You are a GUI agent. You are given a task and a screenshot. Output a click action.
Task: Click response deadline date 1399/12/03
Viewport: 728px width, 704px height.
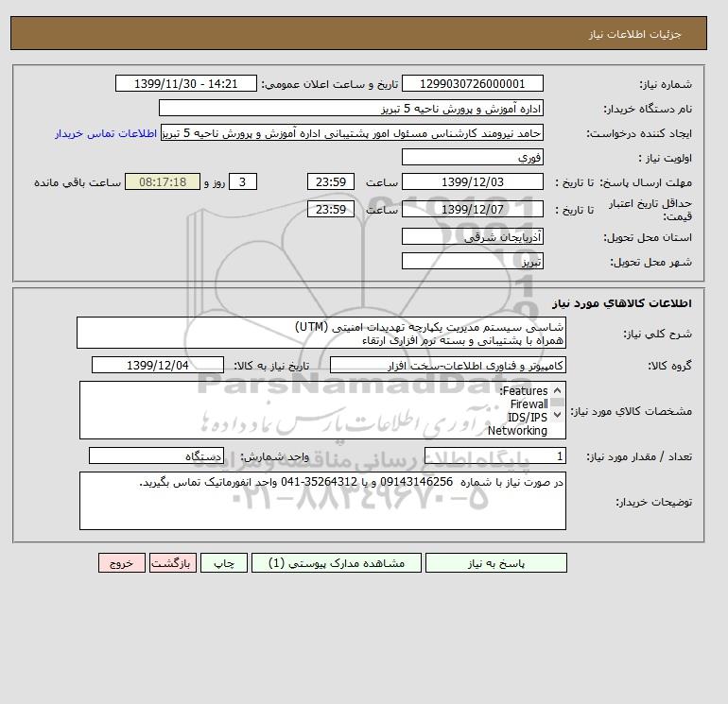472,182
